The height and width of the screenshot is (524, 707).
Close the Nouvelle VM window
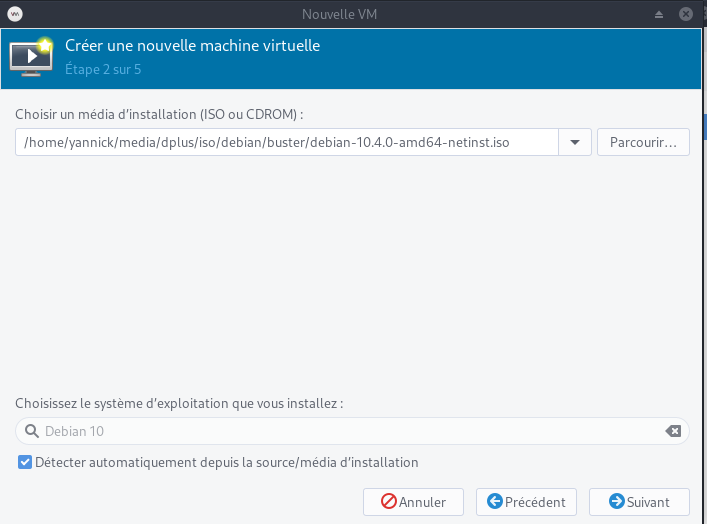point(686,14)
